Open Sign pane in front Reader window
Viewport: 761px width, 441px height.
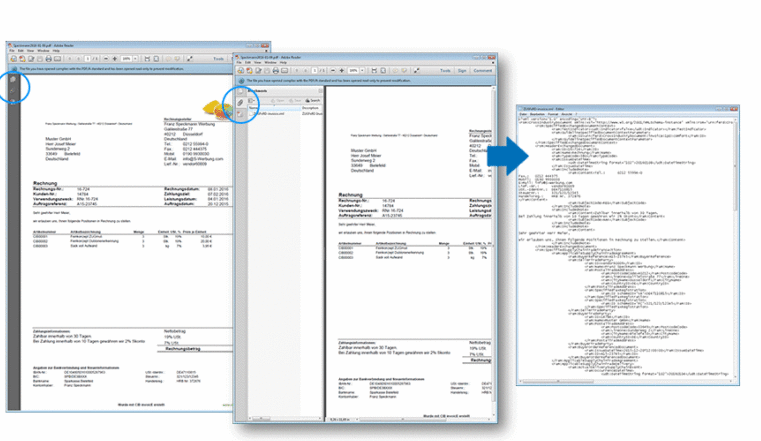coord(462,71)
